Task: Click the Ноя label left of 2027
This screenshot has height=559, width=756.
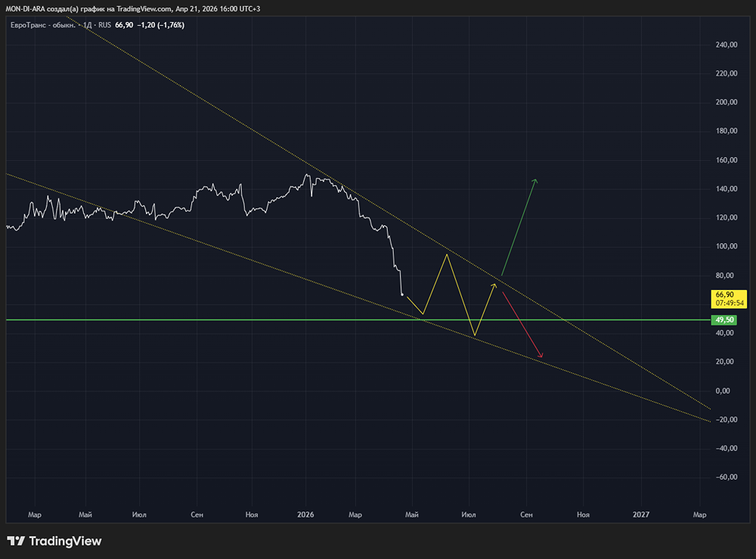Action: click(x=583, y=514)
